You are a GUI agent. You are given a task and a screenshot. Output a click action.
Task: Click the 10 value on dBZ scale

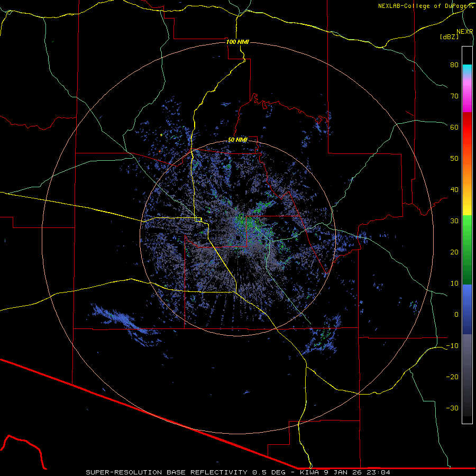(454, 283)
